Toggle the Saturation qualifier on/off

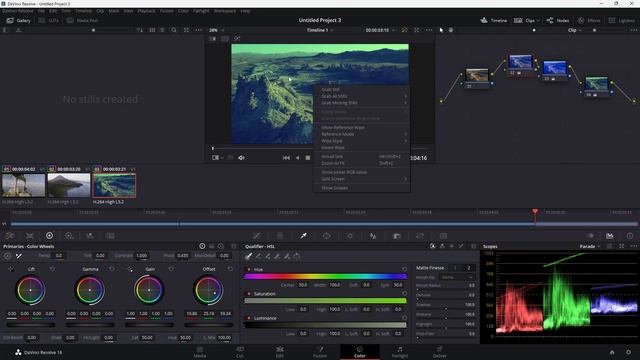[249, 294]
